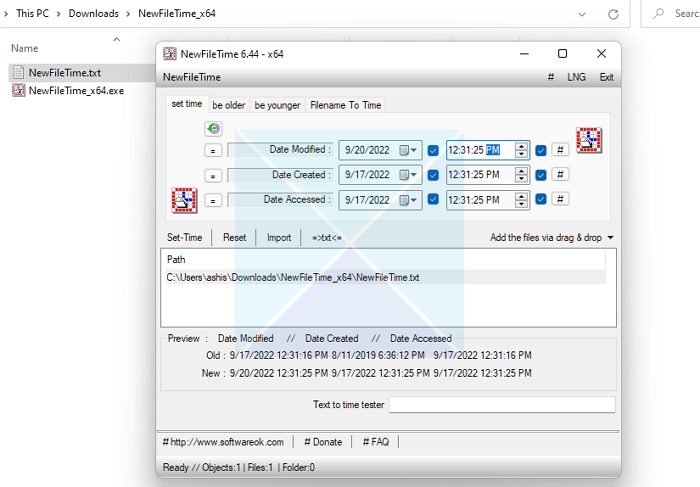700x487 pixels.
Task: Click the = button for Date Modified
Action: (x=213, y=150)
